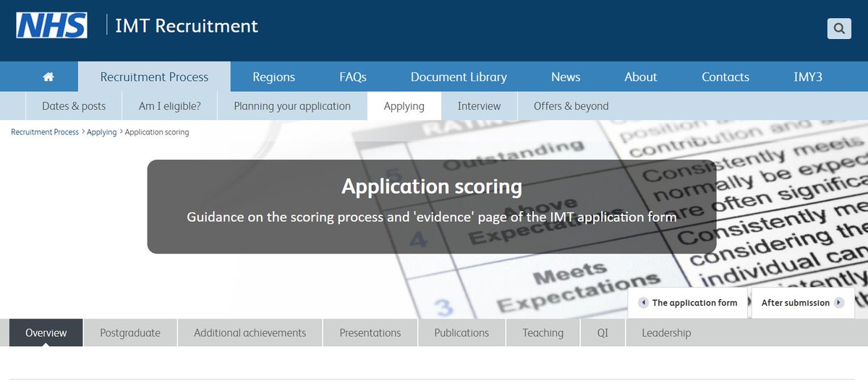This screenshot has height=388, width=868.
Task: Switch to the Overview tab
Action: coord(46,333)
